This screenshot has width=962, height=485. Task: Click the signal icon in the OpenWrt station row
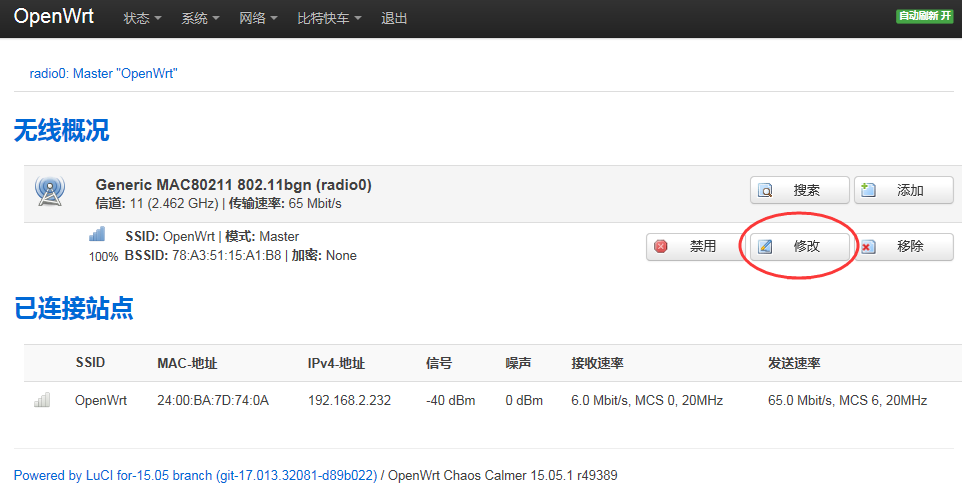click(x=42, y=400)
